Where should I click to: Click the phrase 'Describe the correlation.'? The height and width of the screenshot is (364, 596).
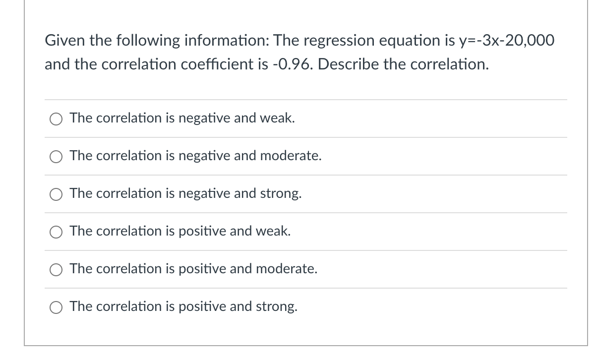[403, 64]
